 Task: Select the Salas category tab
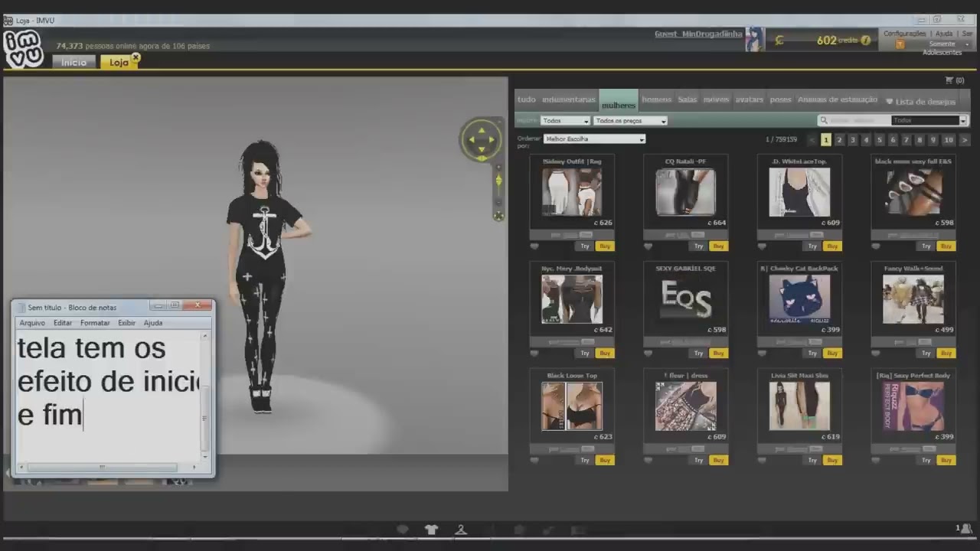click(687, 99)
